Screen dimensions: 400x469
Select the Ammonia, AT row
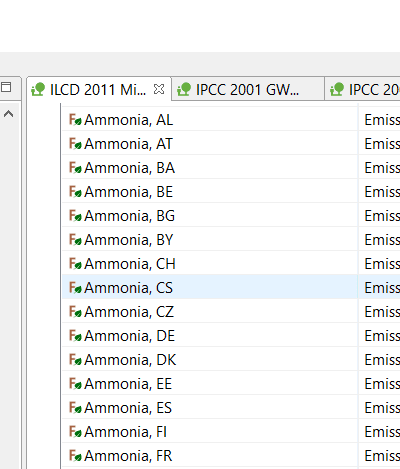coord(210,144)
